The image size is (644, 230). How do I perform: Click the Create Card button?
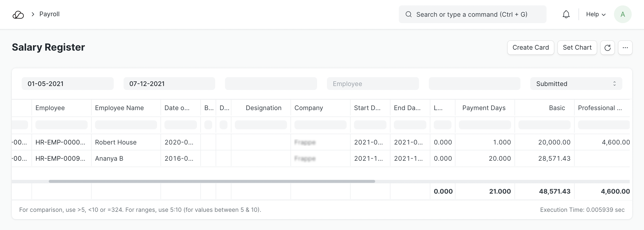[x=531, y=48]
